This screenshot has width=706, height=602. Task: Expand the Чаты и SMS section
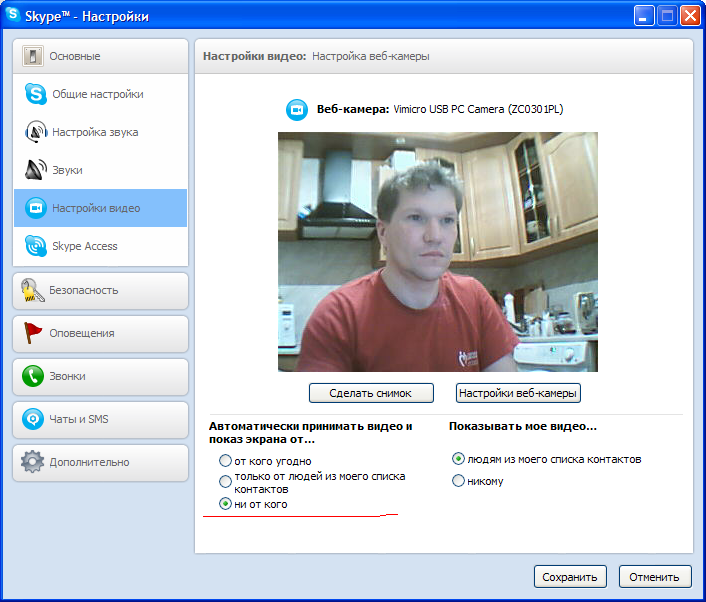click(x=100, y=419)
